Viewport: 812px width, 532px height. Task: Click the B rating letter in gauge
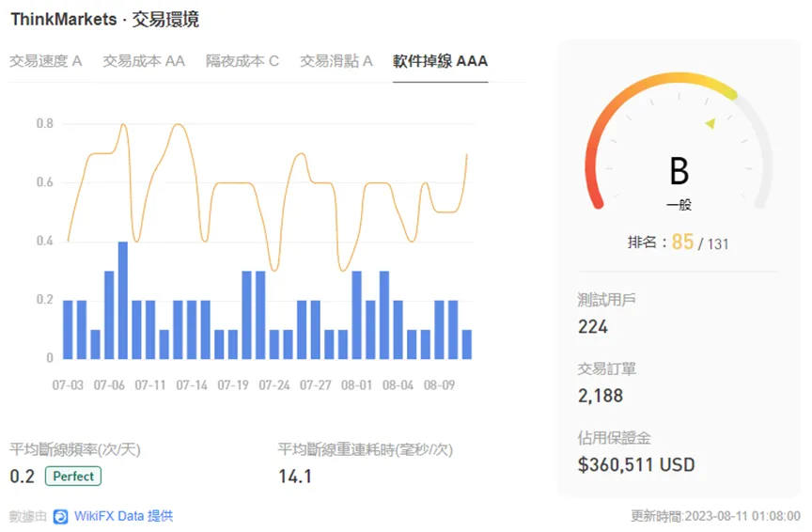click(x=679, y=171)
